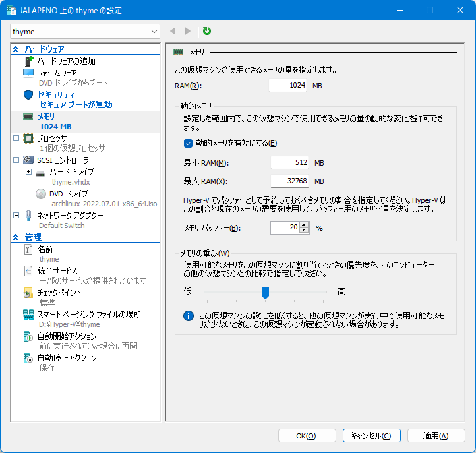Select チェックポイント tree item label

click(59, 293)
